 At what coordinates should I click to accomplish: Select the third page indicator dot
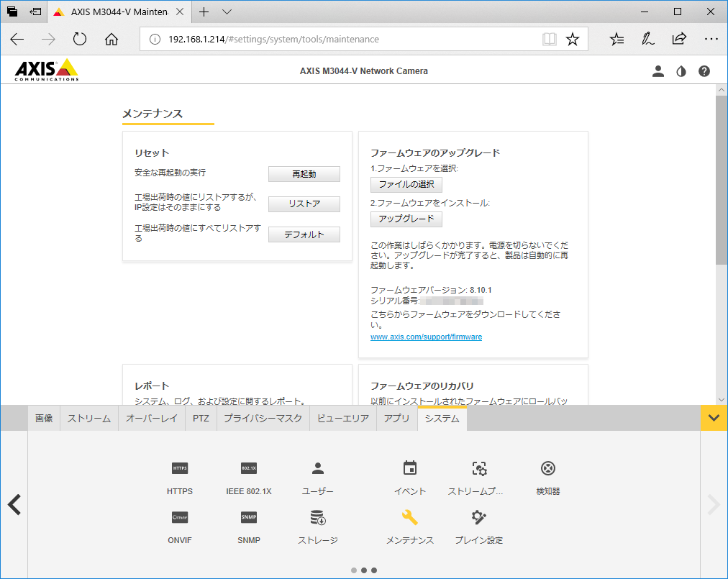[x=374, y=570]
